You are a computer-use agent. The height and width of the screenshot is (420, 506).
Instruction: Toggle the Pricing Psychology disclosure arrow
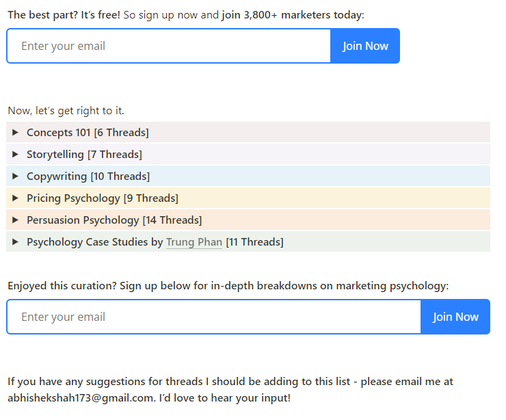(x=16, y=198)
